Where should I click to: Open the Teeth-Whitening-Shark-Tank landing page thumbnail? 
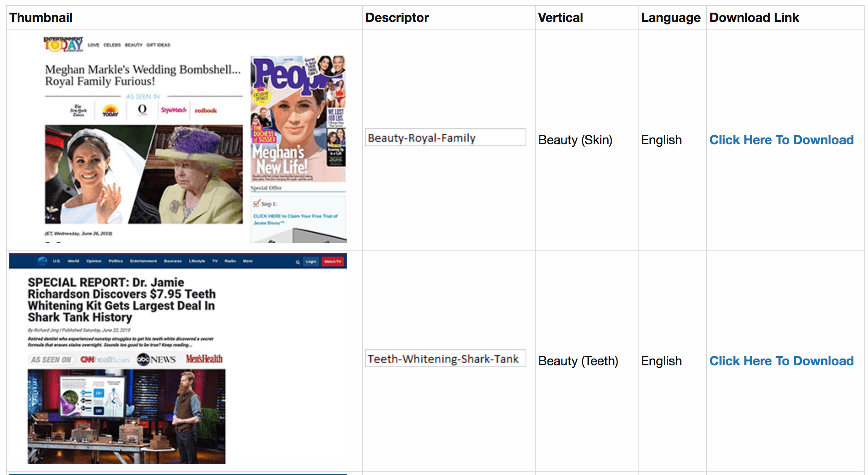[x=178, y=359]
